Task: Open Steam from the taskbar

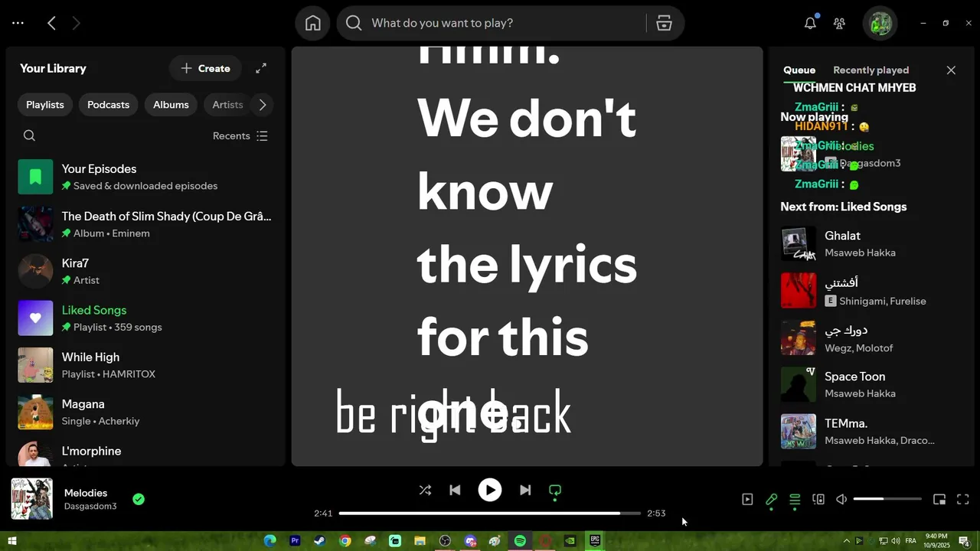Action: [x=319, y=541]
